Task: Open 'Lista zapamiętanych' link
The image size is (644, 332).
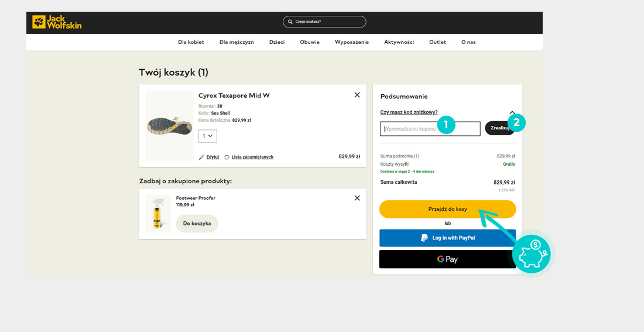Action: tap(252, 157)
